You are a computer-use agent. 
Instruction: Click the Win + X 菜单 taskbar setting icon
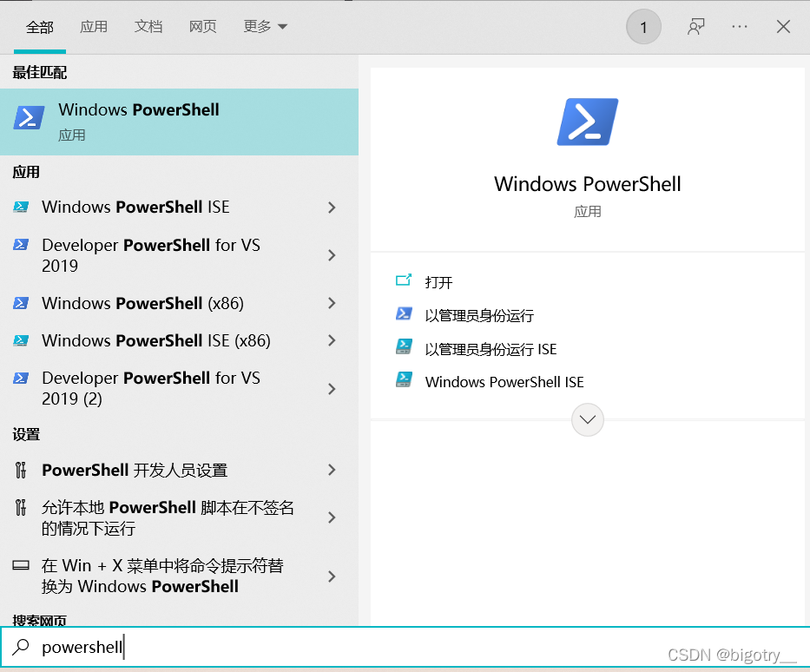pyautogui.click(x=21, y=565)
